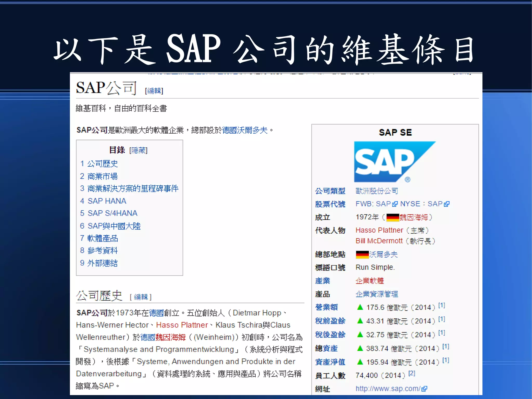
Task: Open external link icon next to NYSE：SAP
Action: (447, 204)
